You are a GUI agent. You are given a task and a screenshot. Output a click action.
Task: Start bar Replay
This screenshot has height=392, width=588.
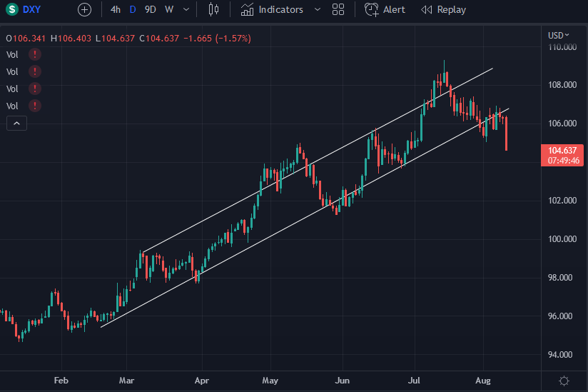pyautogui.click(x=443, y=9)
